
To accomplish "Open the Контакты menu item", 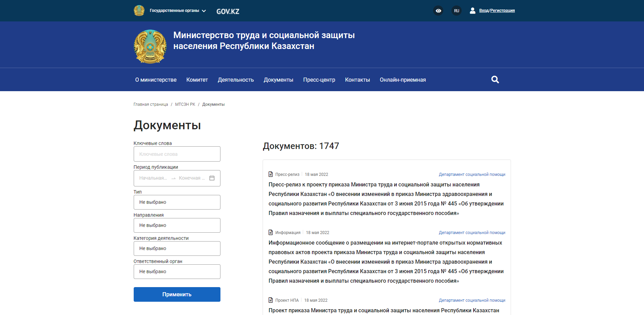I will click(357, 80).
